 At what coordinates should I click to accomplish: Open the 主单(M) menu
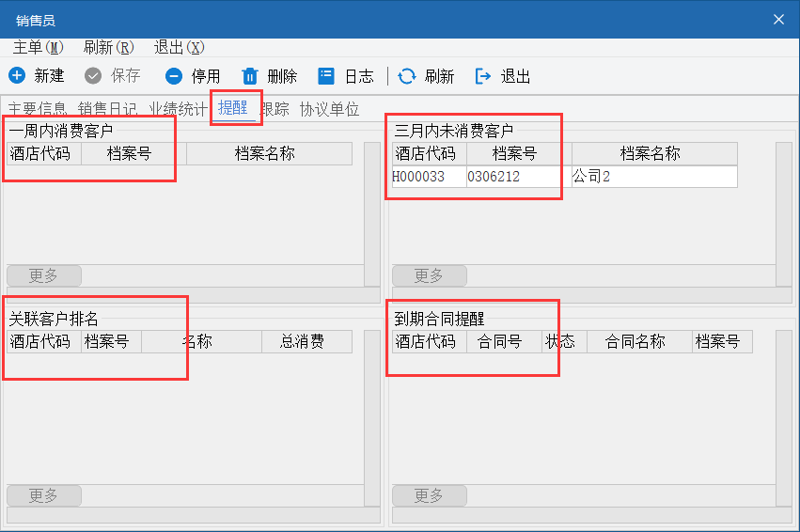coord(38,47)
